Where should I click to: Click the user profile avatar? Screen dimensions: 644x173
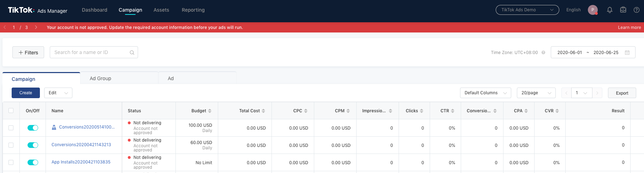[x=592, y=10]
